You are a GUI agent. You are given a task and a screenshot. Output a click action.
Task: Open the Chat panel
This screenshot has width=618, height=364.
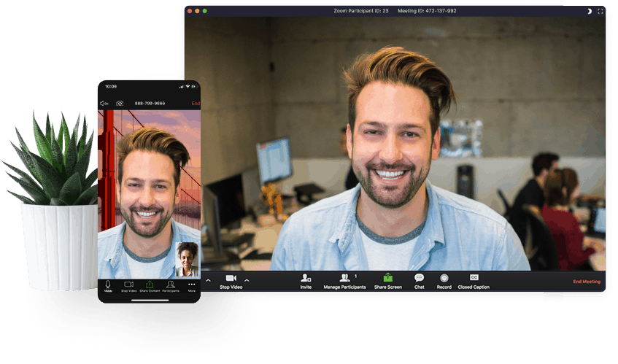(419, 281)
